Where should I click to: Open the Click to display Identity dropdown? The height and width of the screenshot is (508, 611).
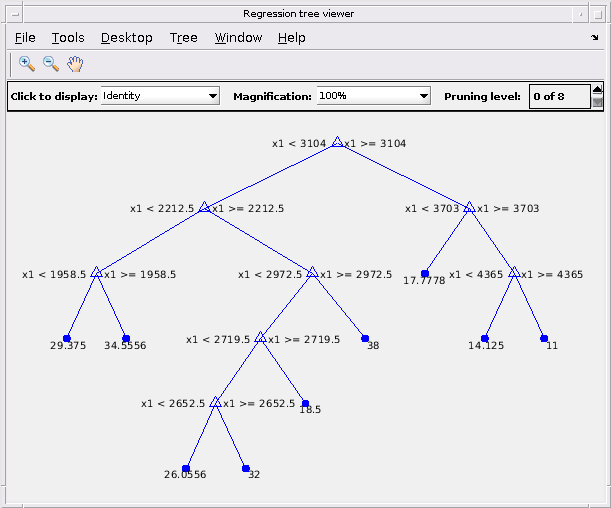160,96
